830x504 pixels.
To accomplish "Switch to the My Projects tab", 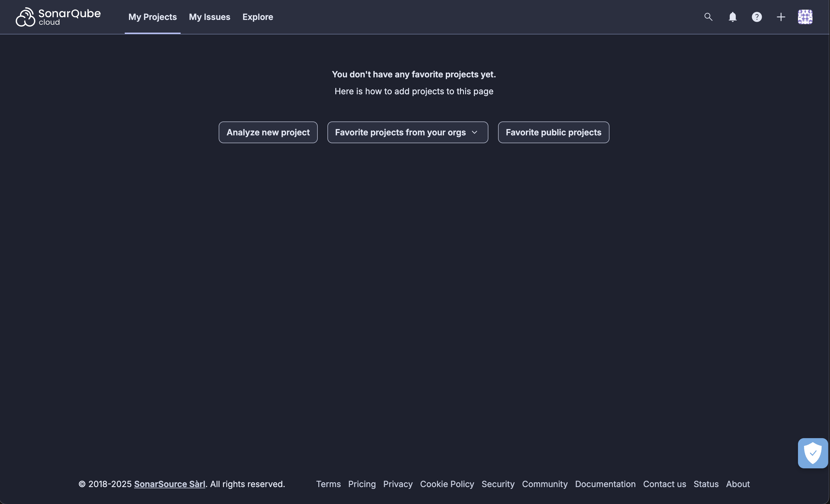I will click(x=152, y=17).
